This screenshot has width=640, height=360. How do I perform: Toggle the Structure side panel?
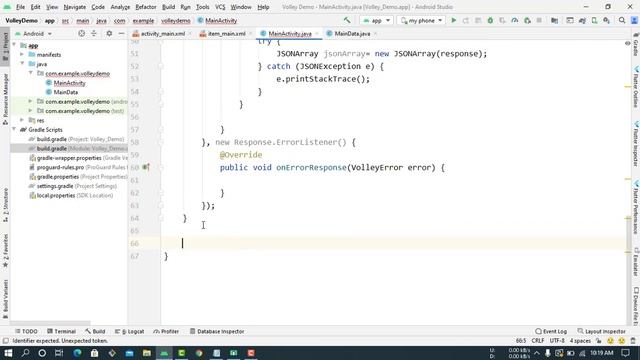pyautogui.click(x=5, y=205)
